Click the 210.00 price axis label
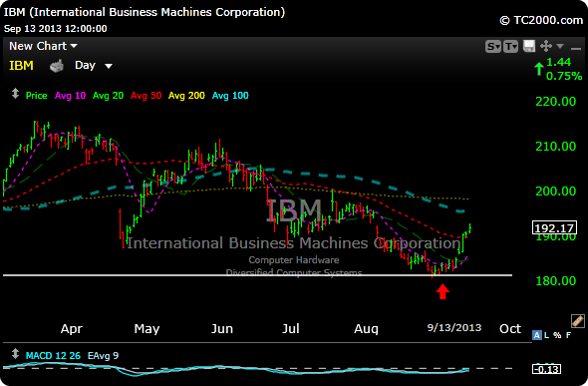 click(556, 147)
